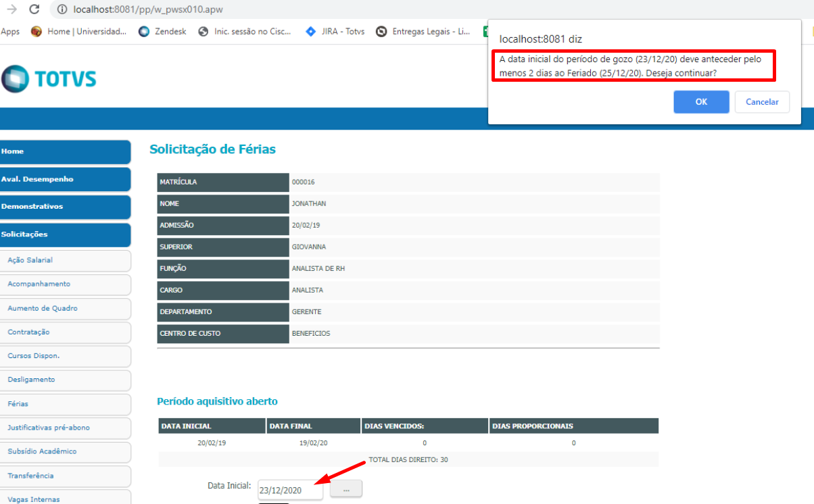Click OK in the localhost dialog
The height and width of the screenshot is (504, 814).
coord(701,102)
